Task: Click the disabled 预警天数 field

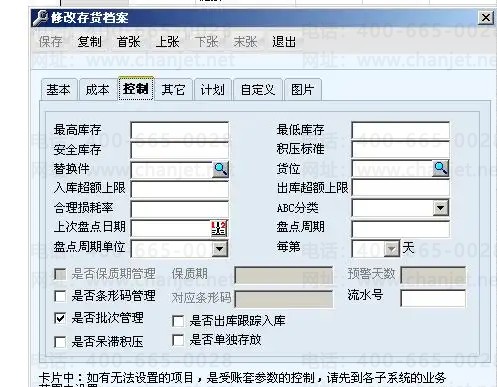Action: tap(433, 275)
